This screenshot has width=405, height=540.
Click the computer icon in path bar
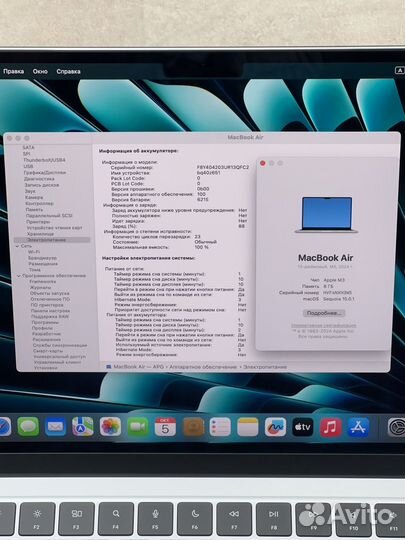pos(109,367)
